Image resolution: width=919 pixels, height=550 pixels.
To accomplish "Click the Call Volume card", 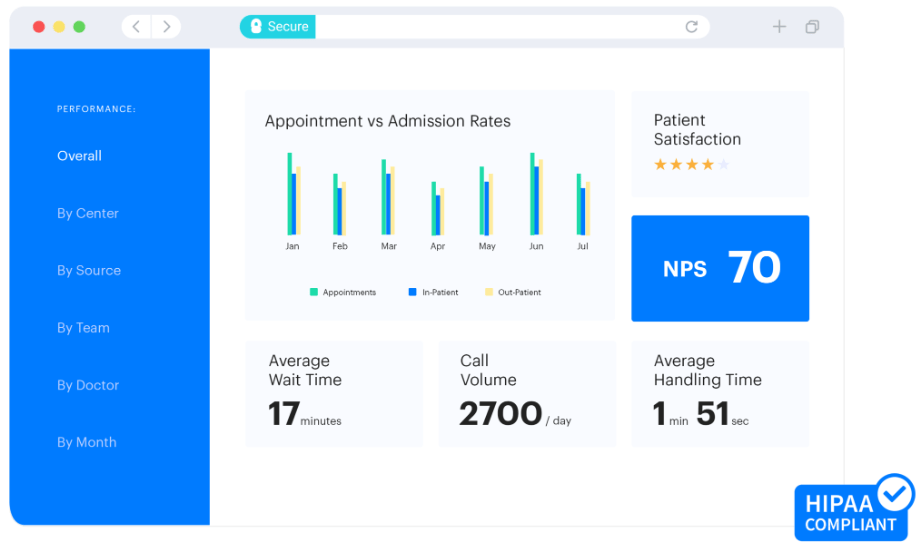I will (x=526, y=393).
